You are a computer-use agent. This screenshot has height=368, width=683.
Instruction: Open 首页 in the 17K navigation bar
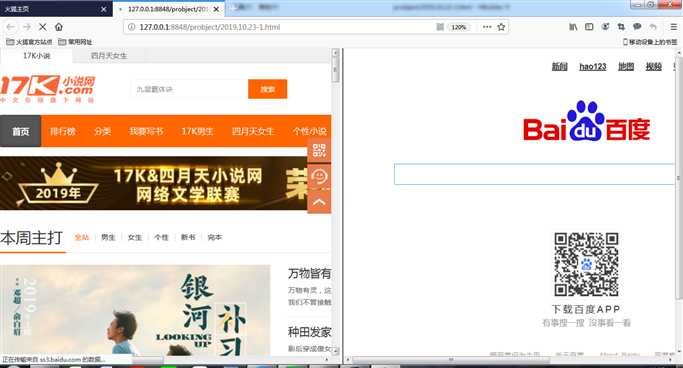(20, 131)
